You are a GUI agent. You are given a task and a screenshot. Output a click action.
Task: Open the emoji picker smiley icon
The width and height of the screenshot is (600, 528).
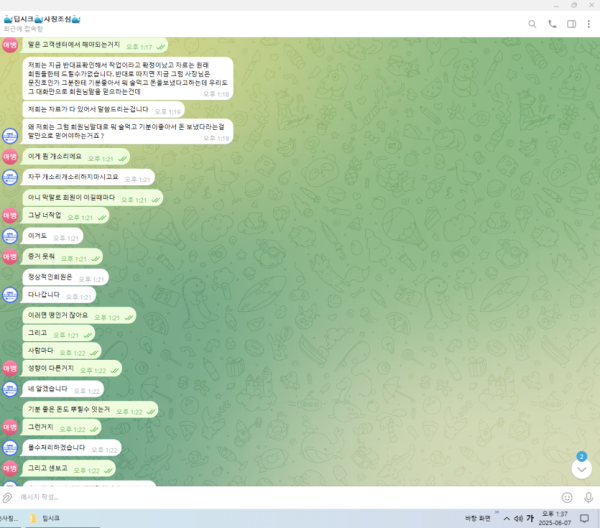pos(567,497)
